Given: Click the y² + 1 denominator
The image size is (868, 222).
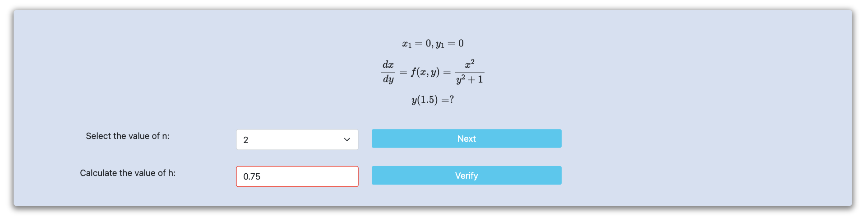Looking at the screenshot, I should pyautogui.click(x=470, y=80).
